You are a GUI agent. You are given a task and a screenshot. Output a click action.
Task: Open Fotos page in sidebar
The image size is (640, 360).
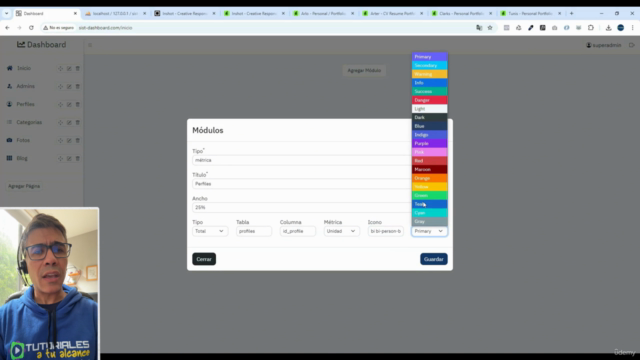(23, 140)
